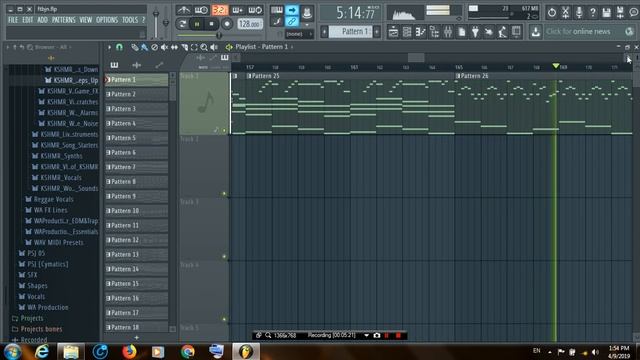Open the ADD menu
The width and height of the screenshot is (640, 360).
[x=42, y=20]
